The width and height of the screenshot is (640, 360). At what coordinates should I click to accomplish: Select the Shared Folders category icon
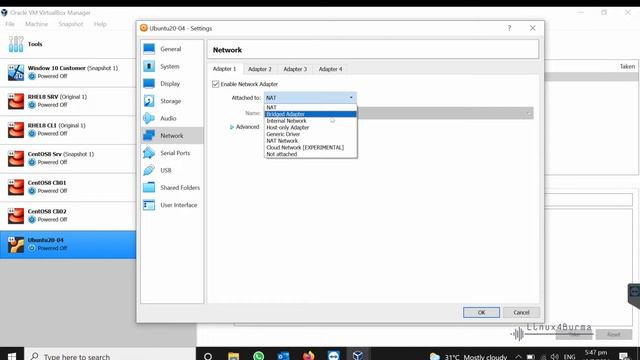click(x=149, y=188)
